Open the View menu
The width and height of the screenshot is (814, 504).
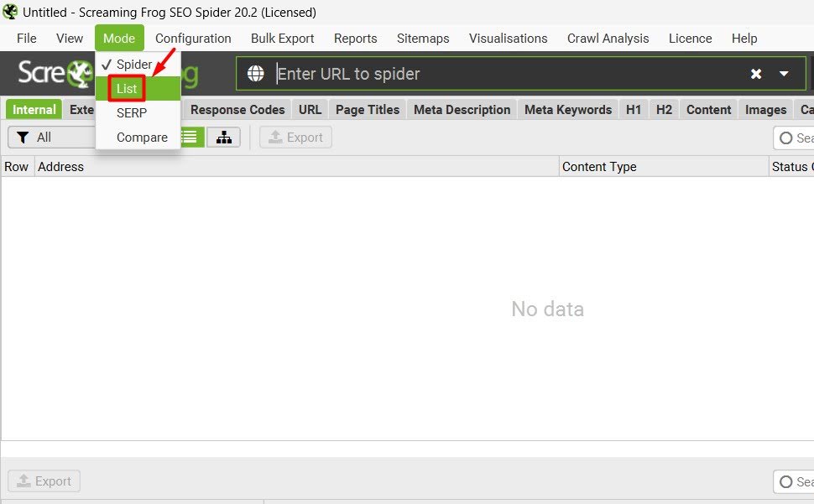click(70, 39)
